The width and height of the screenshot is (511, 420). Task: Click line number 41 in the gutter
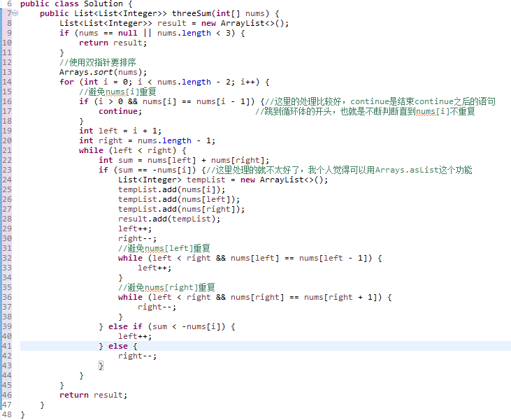pyautogui.click(x=7, y=346)
